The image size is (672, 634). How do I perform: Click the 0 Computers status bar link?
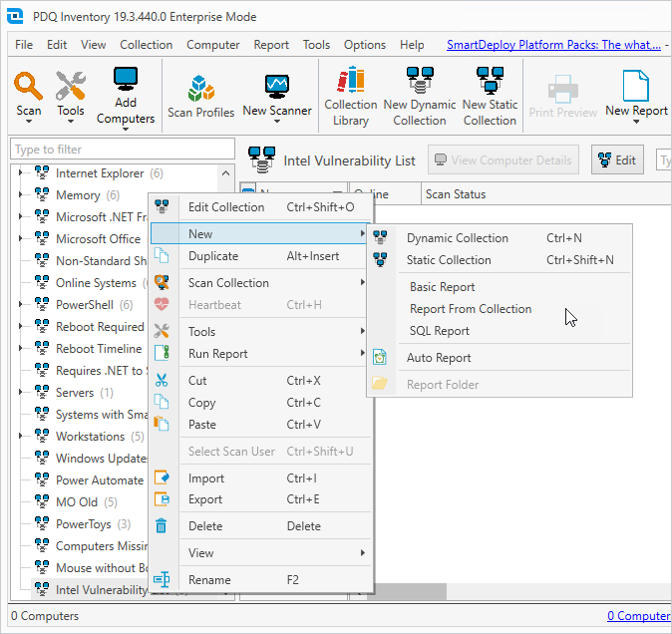(638, 616)
